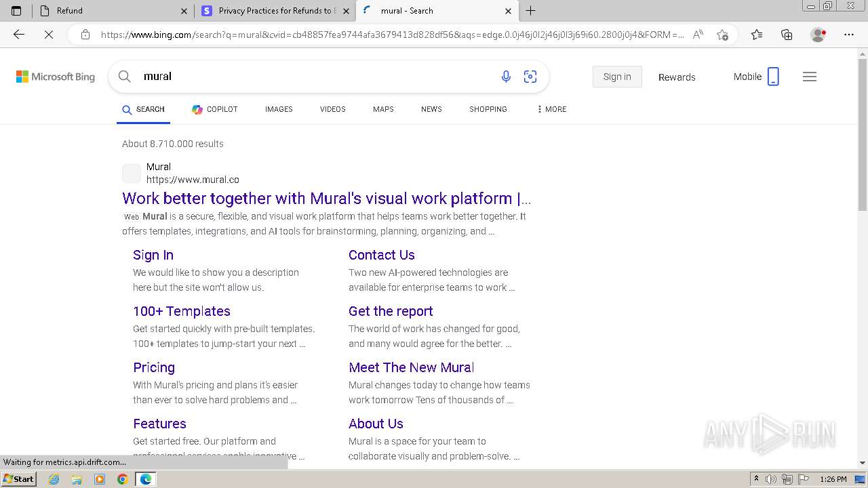Image resolution: width=868 pixels, height=488 pixels.
Task: Open the tab actions menu icon
Action: 16,11
